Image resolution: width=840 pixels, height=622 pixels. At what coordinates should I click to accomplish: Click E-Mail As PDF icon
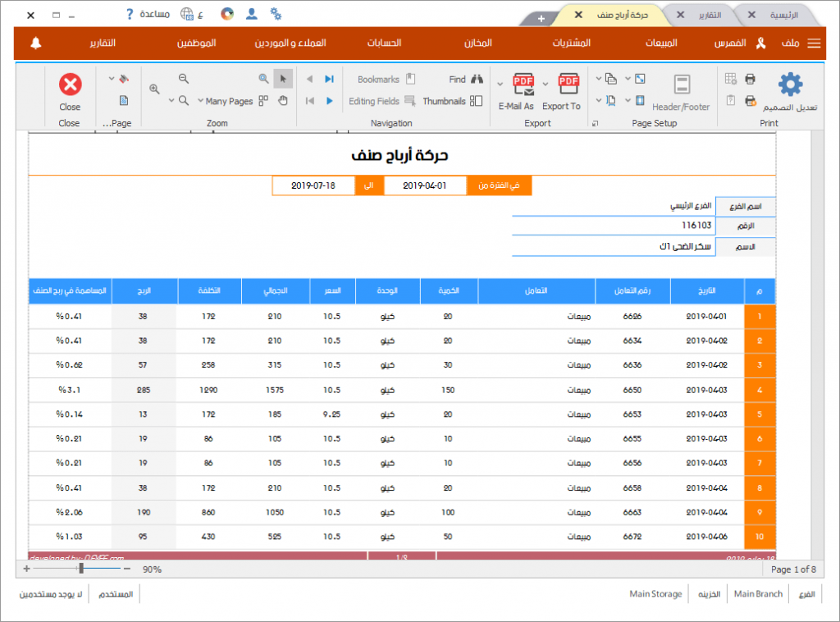[523, 84]
